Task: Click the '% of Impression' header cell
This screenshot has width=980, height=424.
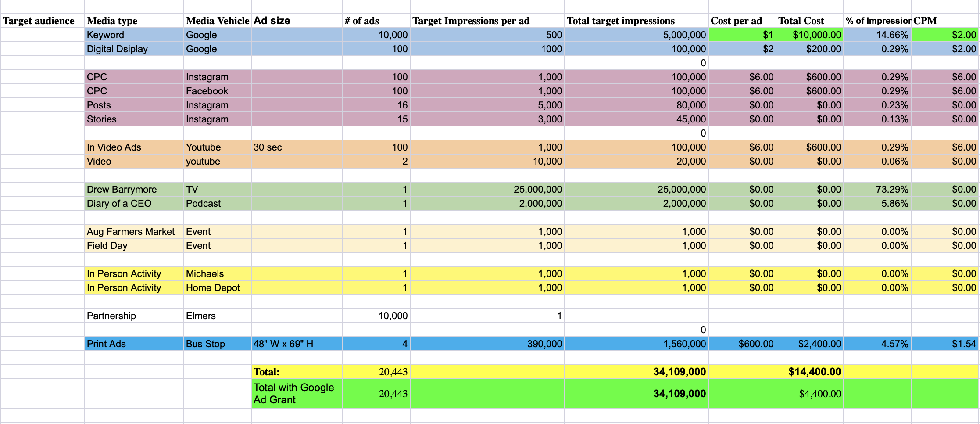Action: point(877,21)
